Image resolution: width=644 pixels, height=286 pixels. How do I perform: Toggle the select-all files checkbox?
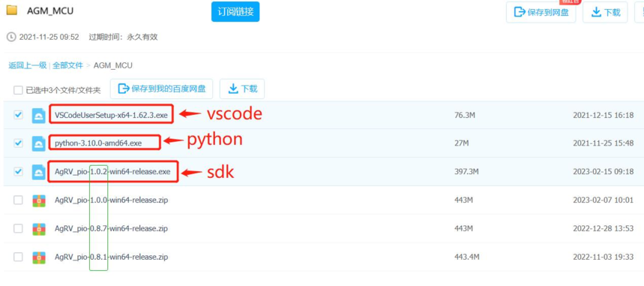pos(18,90)
